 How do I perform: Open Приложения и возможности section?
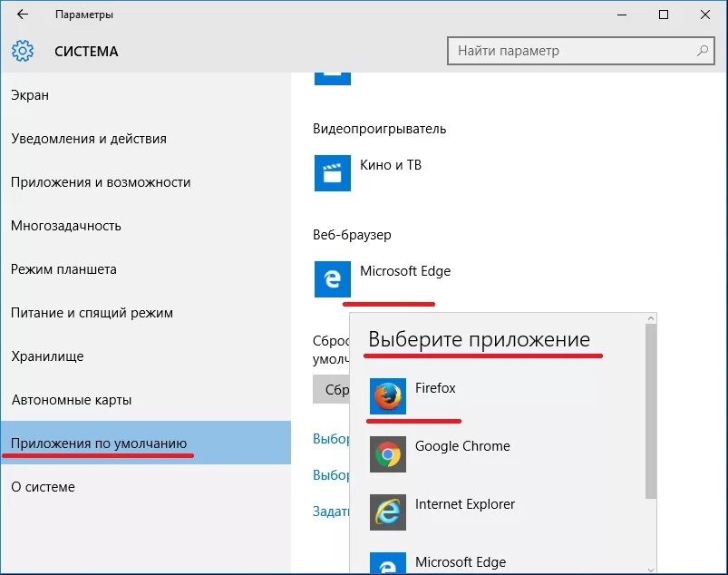click(x=146, y=182)
